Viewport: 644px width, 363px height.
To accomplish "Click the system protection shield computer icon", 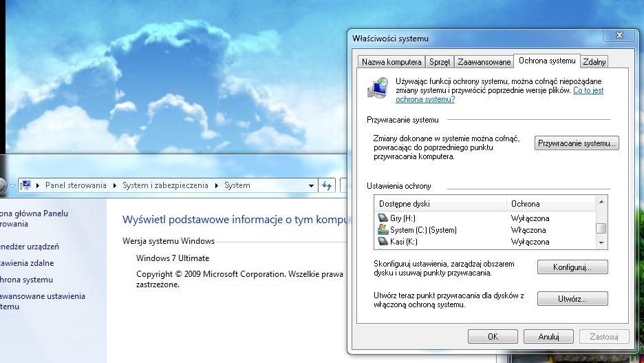I will click(378, 87).
